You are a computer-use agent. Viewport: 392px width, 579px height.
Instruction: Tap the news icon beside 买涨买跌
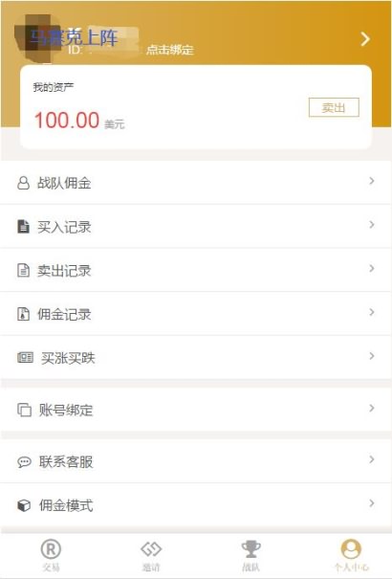[x=25, y=357]
